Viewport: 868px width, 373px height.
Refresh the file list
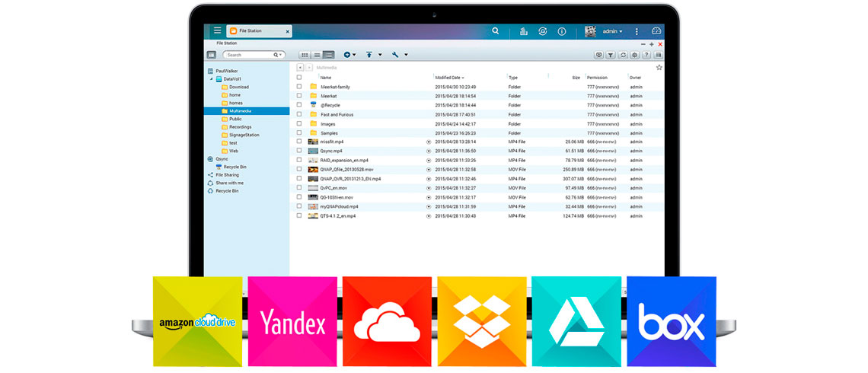(x=623, y=55)
